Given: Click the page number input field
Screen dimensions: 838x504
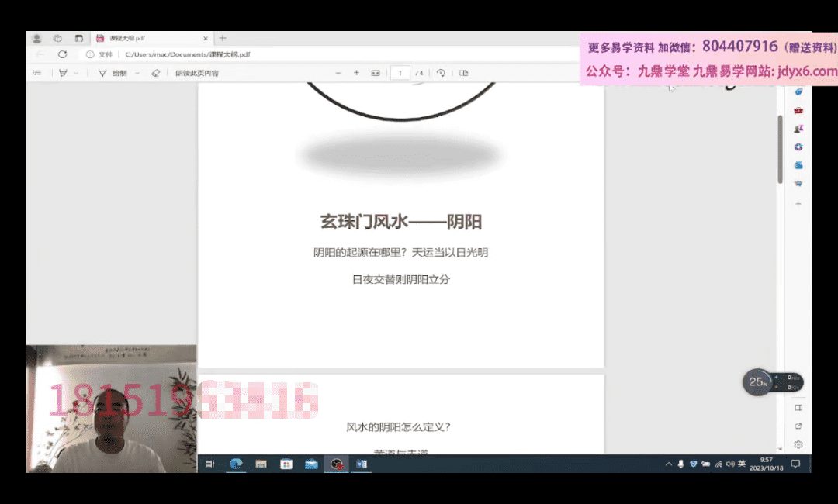Looking at the screenshot, I should point(400,73).
